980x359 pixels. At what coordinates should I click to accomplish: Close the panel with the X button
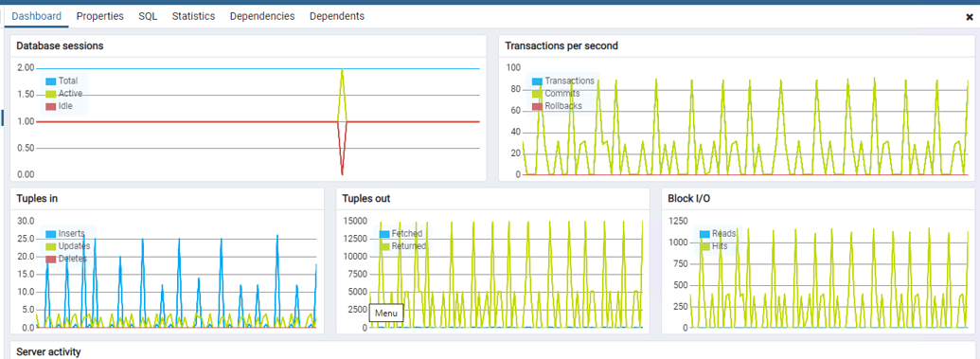point(970,17)
